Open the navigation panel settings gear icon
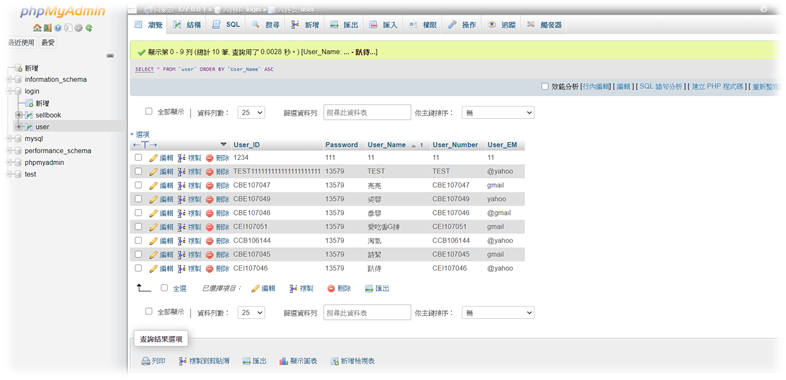The height and width of the screenshot is (380, 786). coord(79,29)
